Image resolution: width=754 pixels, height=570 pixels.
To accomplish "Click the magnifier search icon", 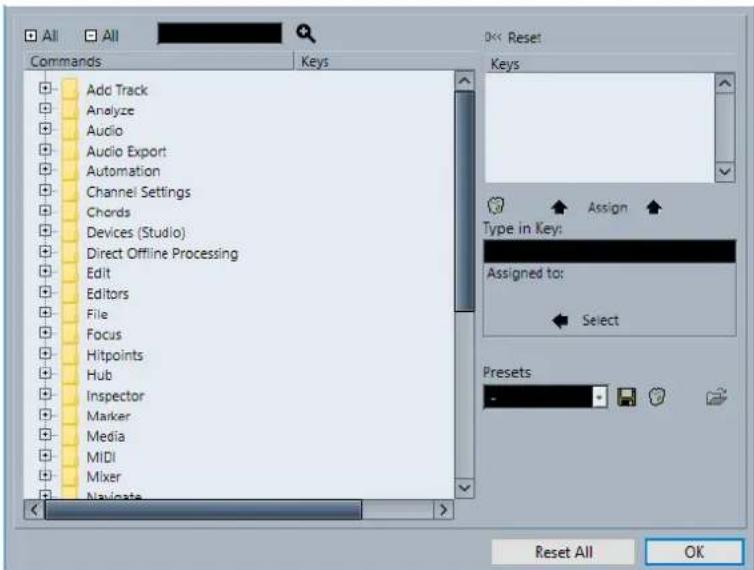I will [306, 34].
